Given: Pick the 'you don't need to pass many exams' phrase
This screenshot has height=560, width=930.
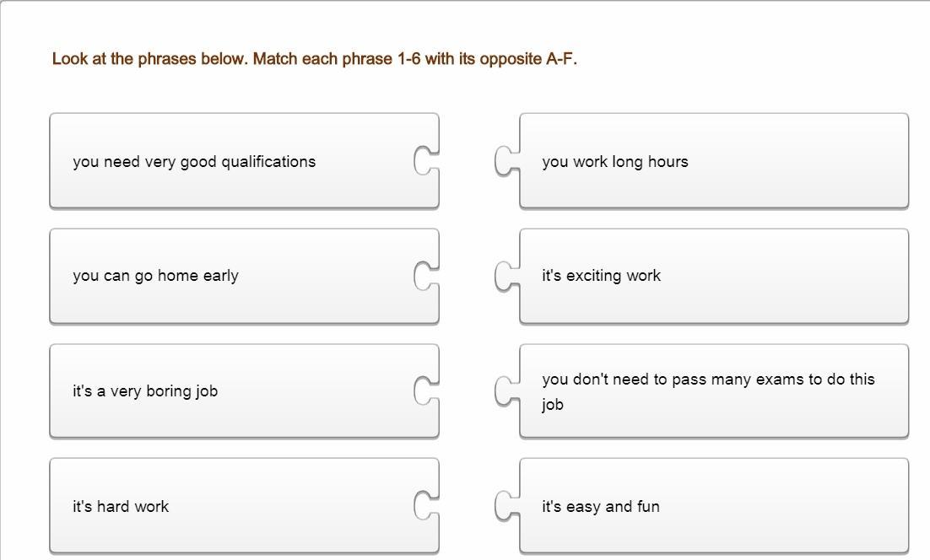Looking at the screenshot, I should coord(708,390).
